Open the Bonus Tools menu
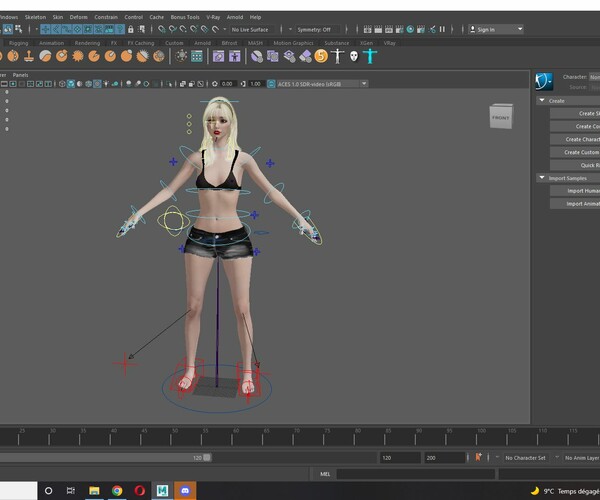The height and width of the screenshot is (500, 600). point(185,17)
